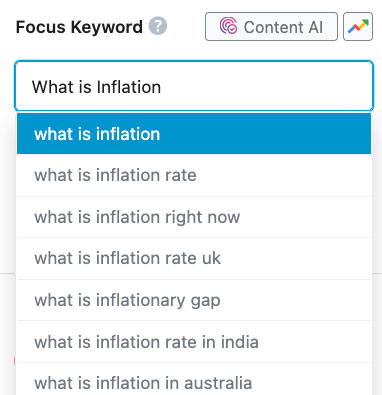
Task: Choose 'what is inflation rate' suggestion
Action: 194,175
